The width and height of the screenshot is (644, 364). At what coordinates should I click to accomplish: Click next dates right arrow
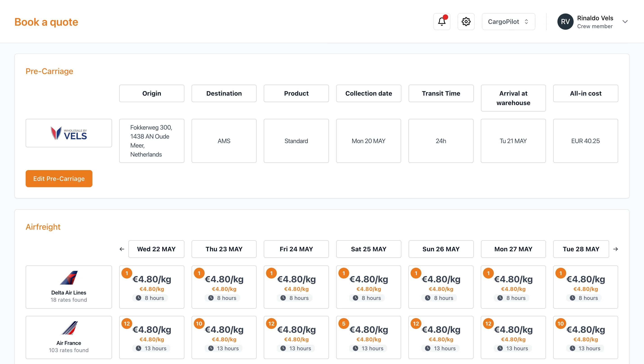point(615,249)
